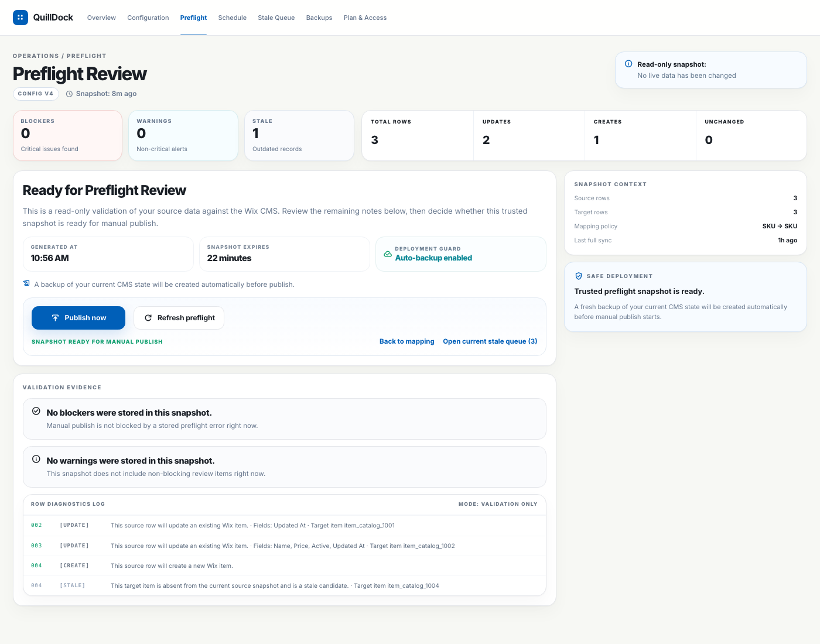Image resolution: width=820 pixels, height=644 pixels.
Task: Click the safe deployment shield icon
Action: 579,276
